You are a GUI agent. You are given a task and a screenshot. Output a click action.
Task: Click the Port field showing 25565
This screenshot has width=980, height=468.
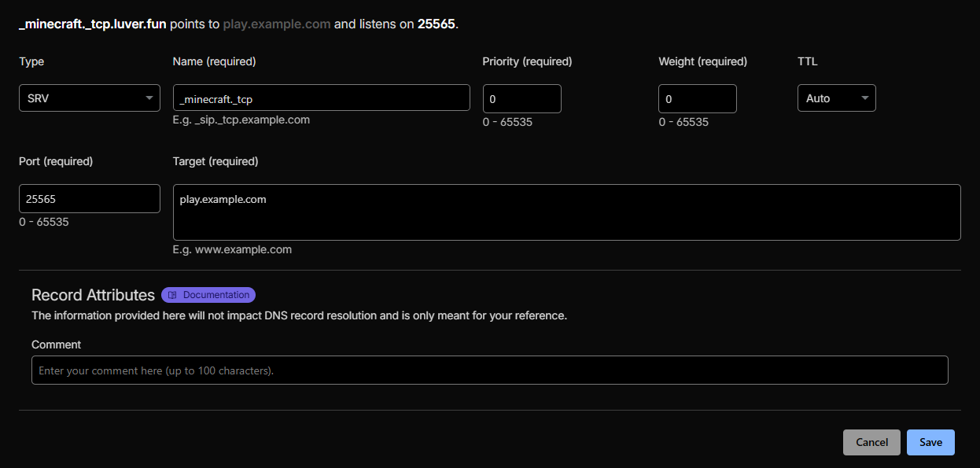coord(90,199)
